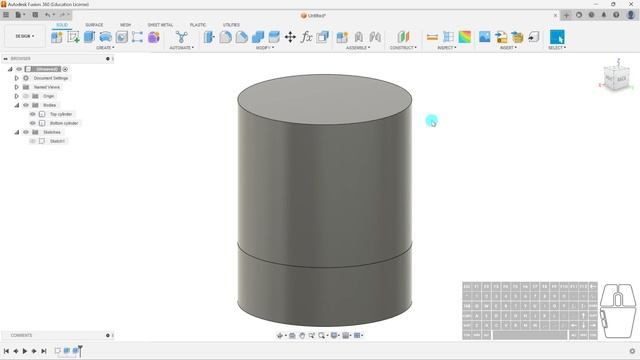Image resolution: width=640 pixels, height=360 pixels.
Task: Click the blue Select tool
Action: click(557, 37)
